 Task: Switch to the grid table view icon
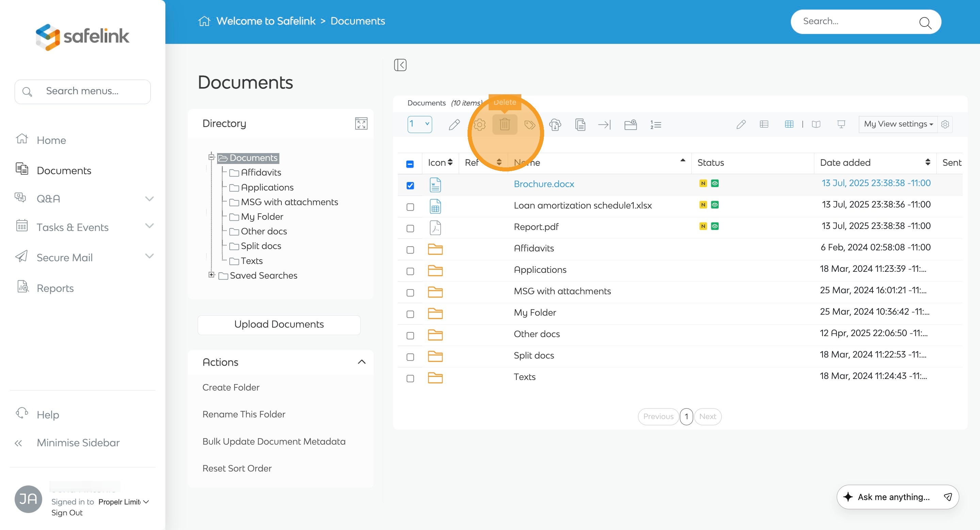pyautogui.click(x=789, y=124)
